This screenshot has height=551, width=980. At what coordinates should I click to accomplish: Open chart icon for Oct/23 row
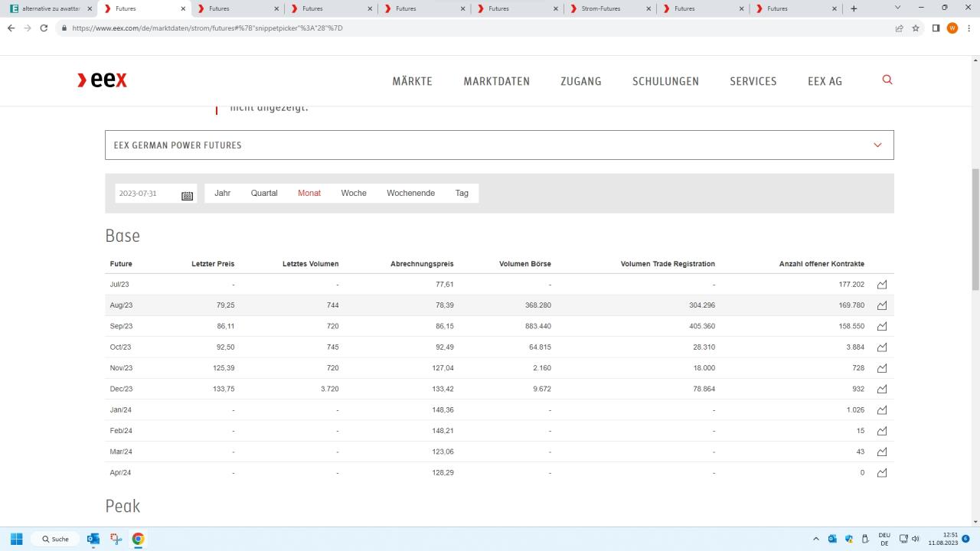coord(882,347)
